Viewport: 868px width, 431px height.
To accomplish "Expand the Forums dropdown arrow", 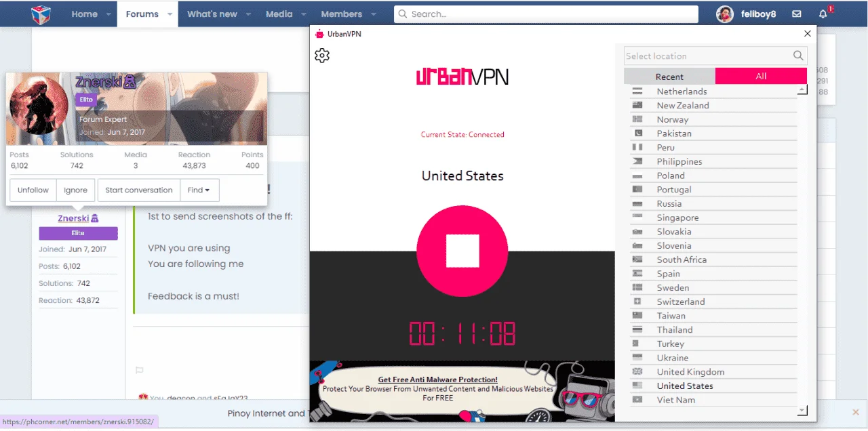I will (170, 14).
